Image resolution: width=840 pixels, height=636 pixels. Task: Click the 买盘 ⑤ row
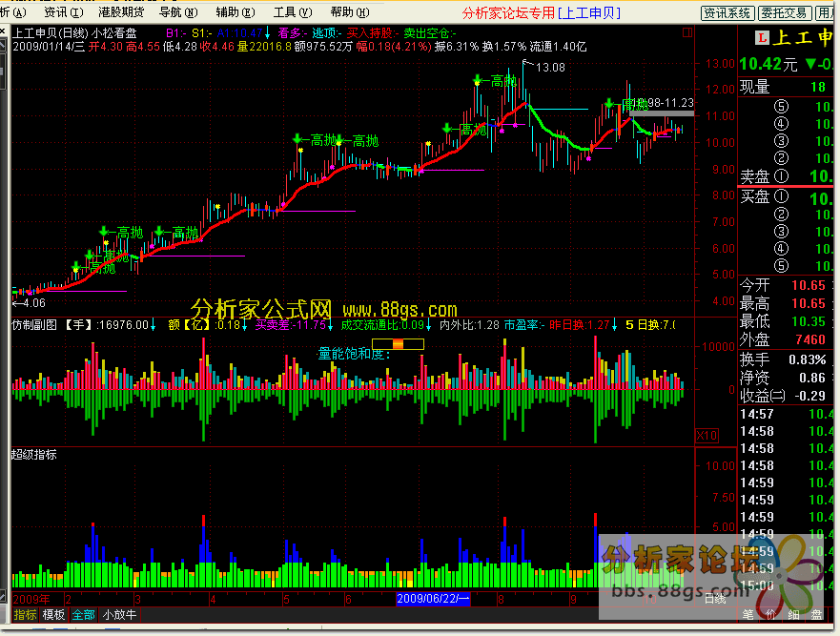pos(786,266)
